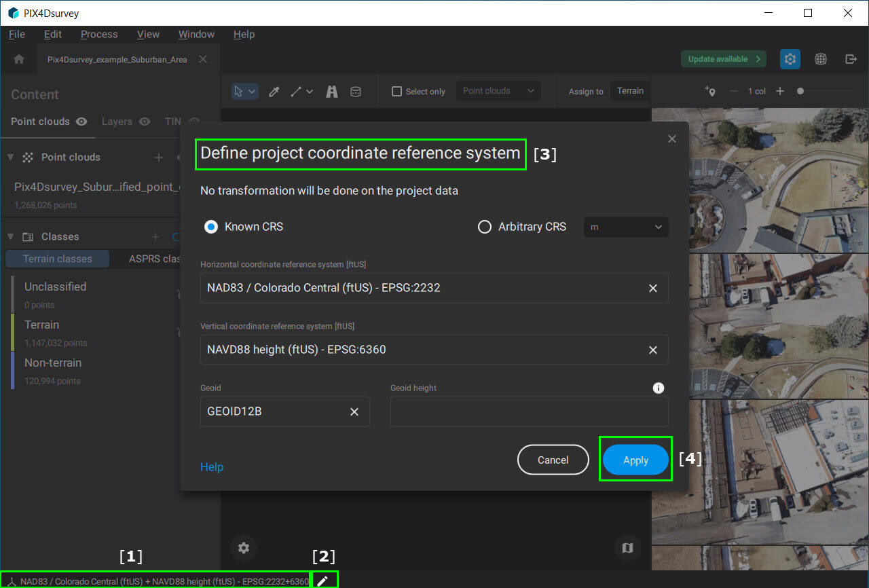The width and height of the screenshot is (869, 588).
Task: Click the Non-terrain class blue color bar
Action: pyautogui.click(x=12, y=370)
